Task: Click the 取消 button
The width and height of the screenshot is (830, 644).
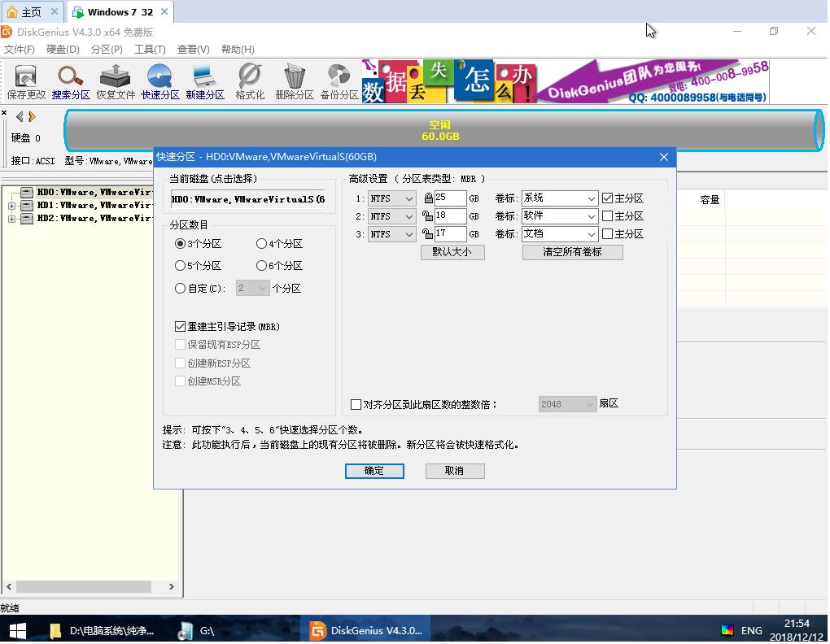Action: tap(455, 471)
